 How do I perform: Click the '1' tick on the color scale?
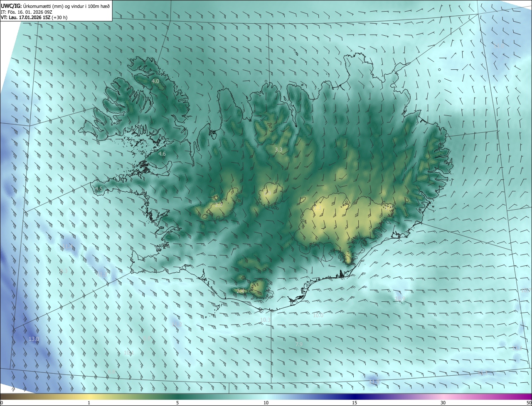tap(89, 403)
